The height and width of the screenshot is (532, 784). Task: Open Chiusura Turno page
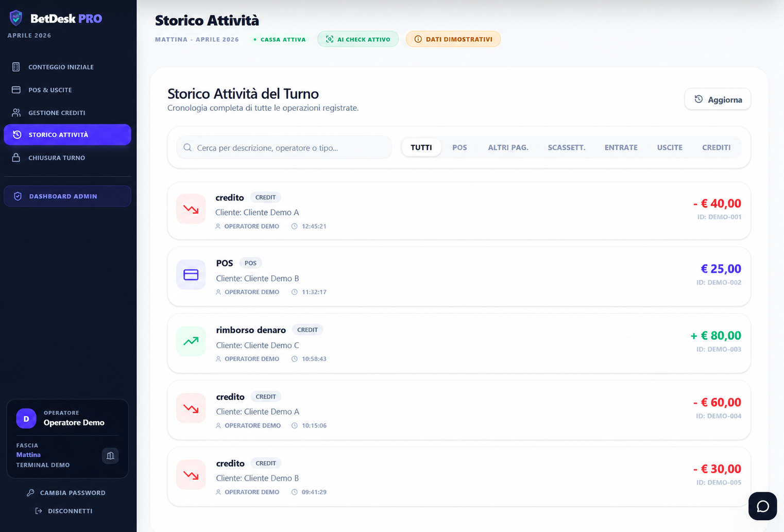click(67, 158)
